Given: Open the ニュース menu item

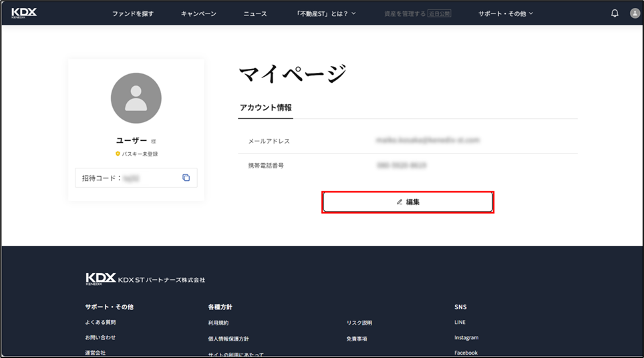Looking at the screenshot, I should [x=255, y=13].
